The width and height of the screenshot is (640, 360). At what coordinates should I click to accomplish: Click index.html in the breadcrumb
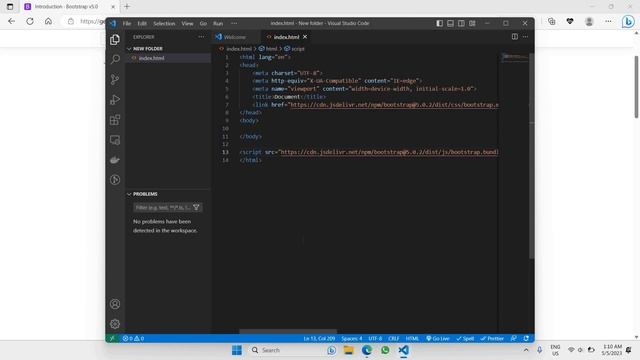(x=239, y=49)
